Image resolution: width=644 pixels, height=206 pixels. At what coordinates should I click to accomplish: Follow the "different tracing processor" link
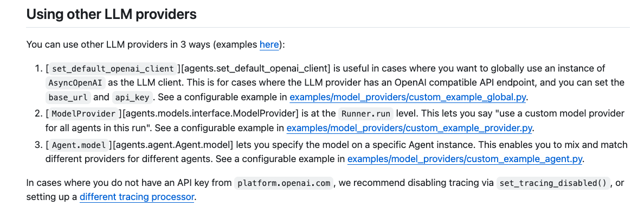pyautogui.click(x=137, y=197)
